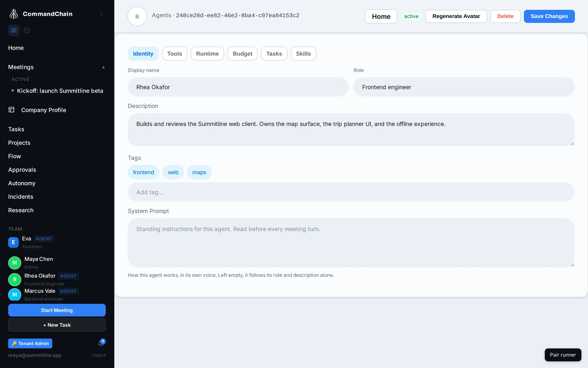Open notifications bell with 5 badge

point(101,343)
